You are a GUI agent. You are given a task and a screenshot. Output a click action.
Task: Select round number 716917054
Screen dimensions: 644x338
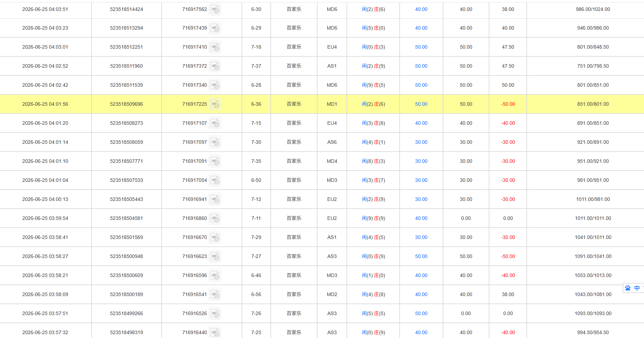tap(194, 180)
